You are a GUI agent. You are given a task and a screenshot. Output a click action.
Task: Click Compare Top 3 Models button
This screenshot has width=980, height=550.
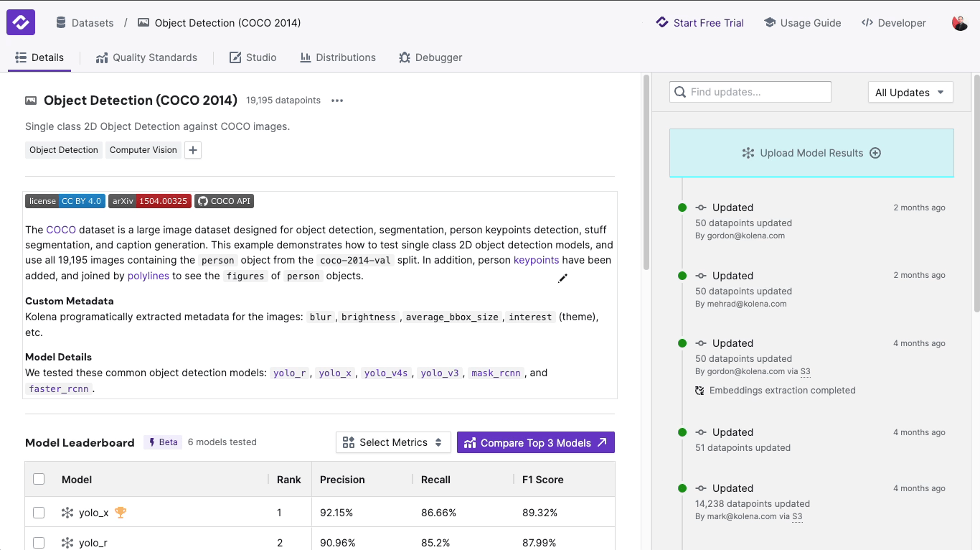coord(535,442)
